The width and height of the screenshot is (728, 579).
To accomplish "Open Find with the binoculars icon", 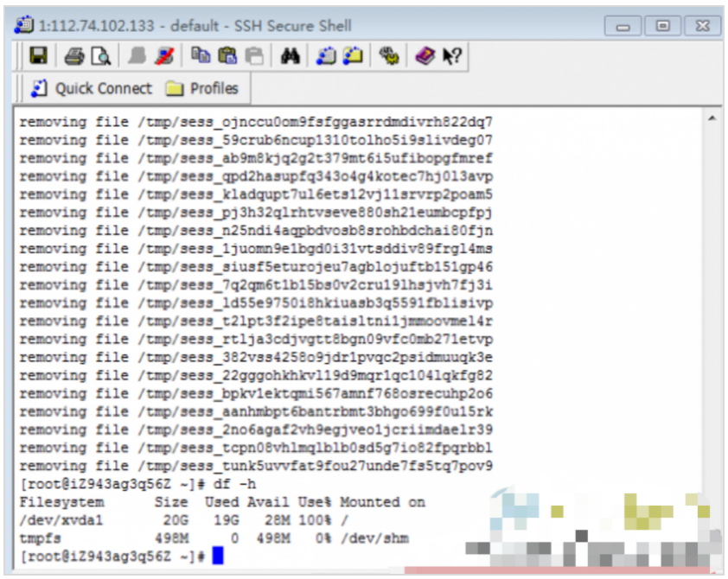I will click(291, 56).
